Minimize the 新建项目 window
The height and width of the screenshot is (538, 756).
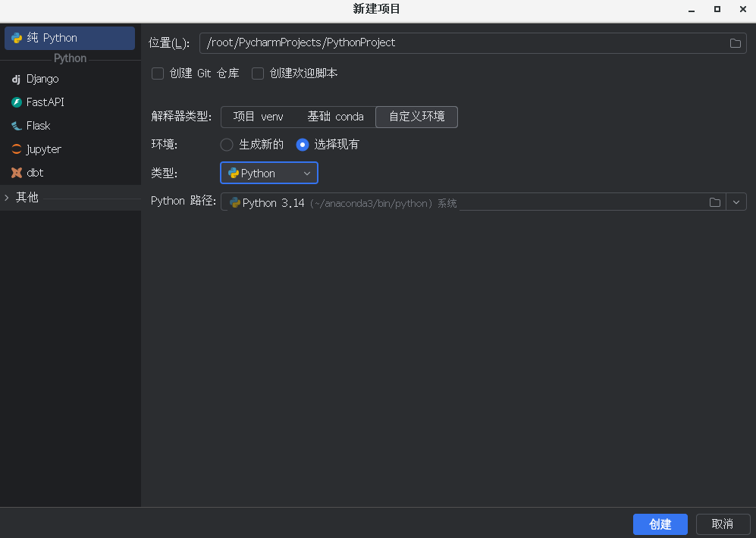click(692, 10)
